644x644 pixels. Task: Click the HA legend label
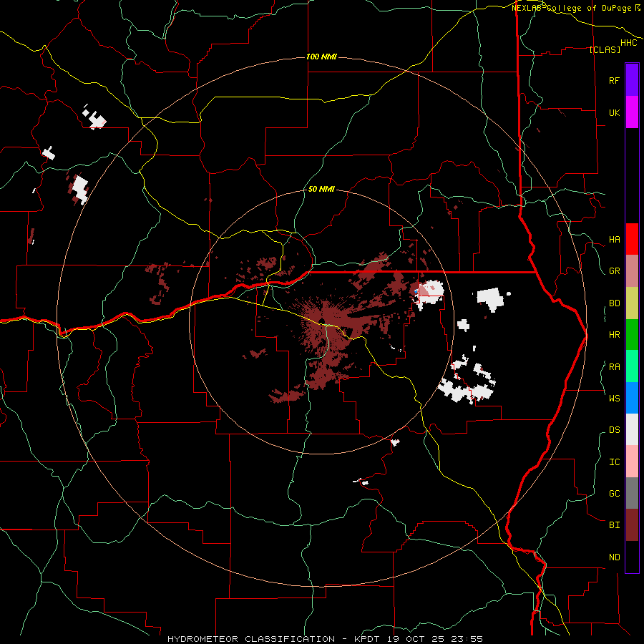[x=614, y=240]
